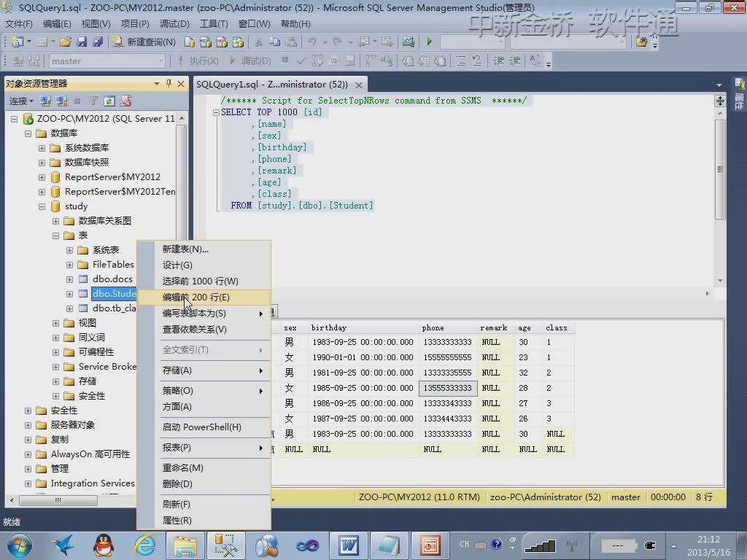The height and width of the screenshot is (560, 747).
Task: Click the Comment Out Lines toolbar icon
Action: [x=461, y=61]
